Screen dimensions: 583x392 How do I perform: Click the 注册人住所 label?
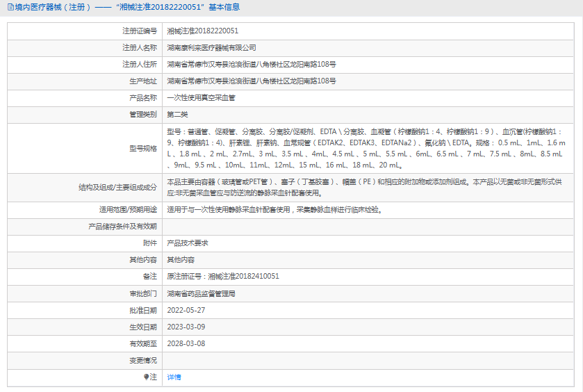coord(140,65)
